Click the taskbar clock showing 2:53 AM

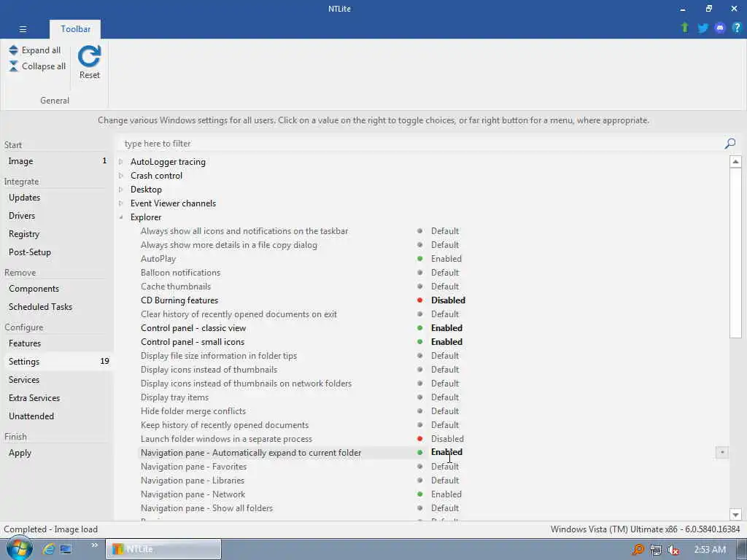709,550
